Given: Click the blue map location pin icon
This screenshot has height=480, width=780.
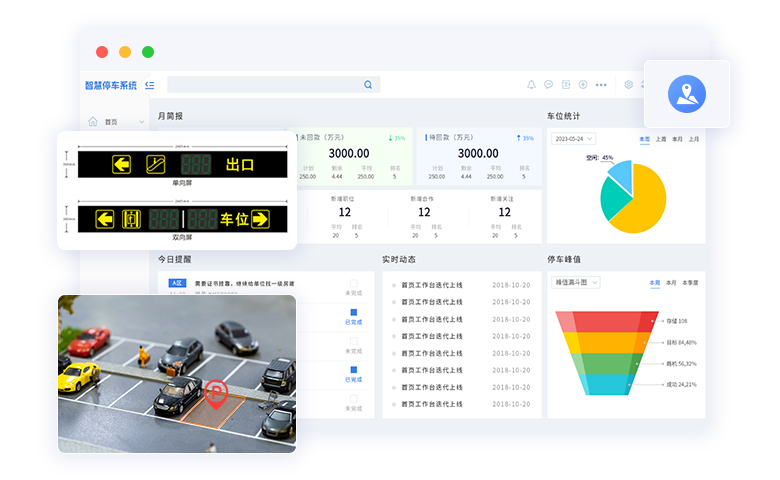Looking at the screenshot, I should 686,94.
